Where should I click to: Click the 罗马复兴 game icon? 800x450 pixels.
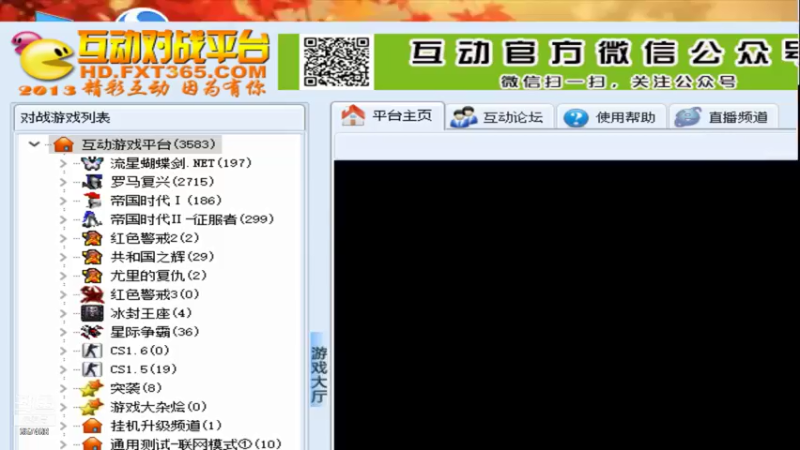point(92,182)
